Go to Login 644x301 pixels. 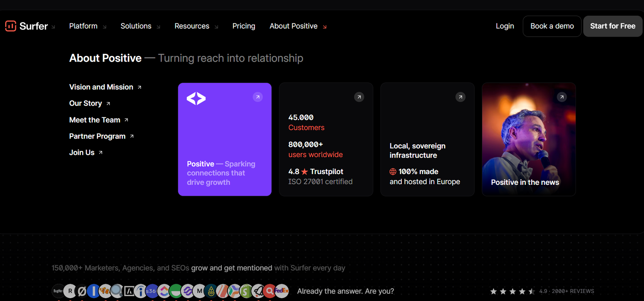[x=505, y=26]
